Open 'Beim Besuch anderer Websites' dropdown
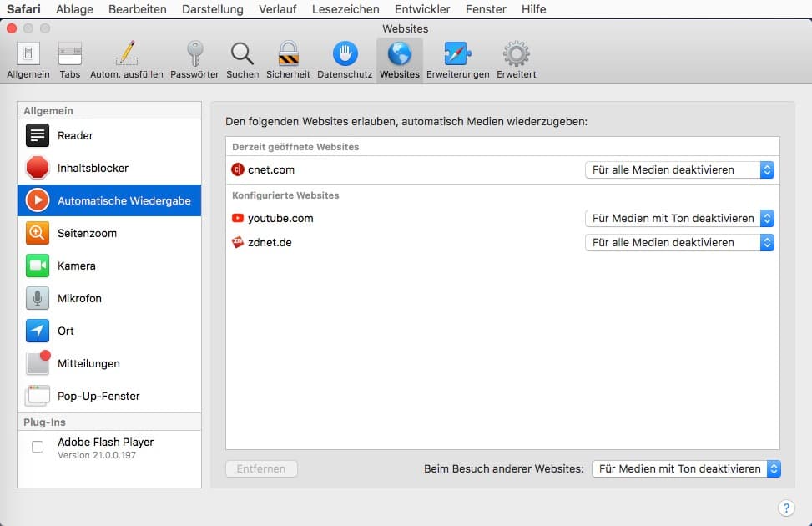Image resolution: width=812 pixels, height=526 pixels. pyautogui.click(x=686, y=469)
